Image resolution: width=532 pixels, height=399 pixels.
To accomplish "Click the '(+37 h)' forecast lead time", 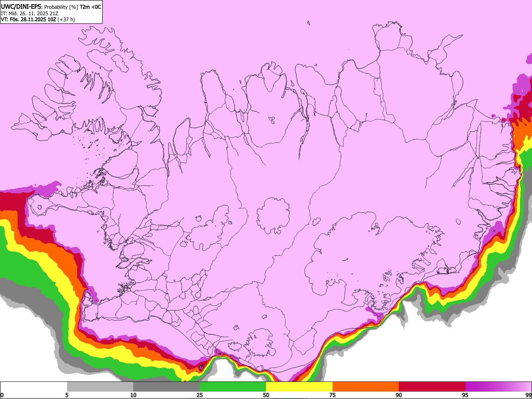I will (x=67, y=19).
